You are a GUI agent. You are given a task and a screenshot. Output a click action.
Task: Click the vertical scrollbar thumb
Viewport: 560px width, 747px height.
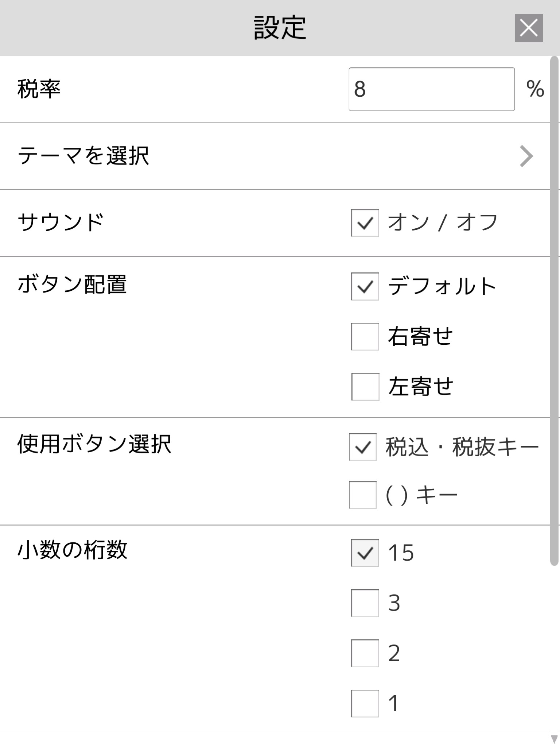click(x=554, y=310)
